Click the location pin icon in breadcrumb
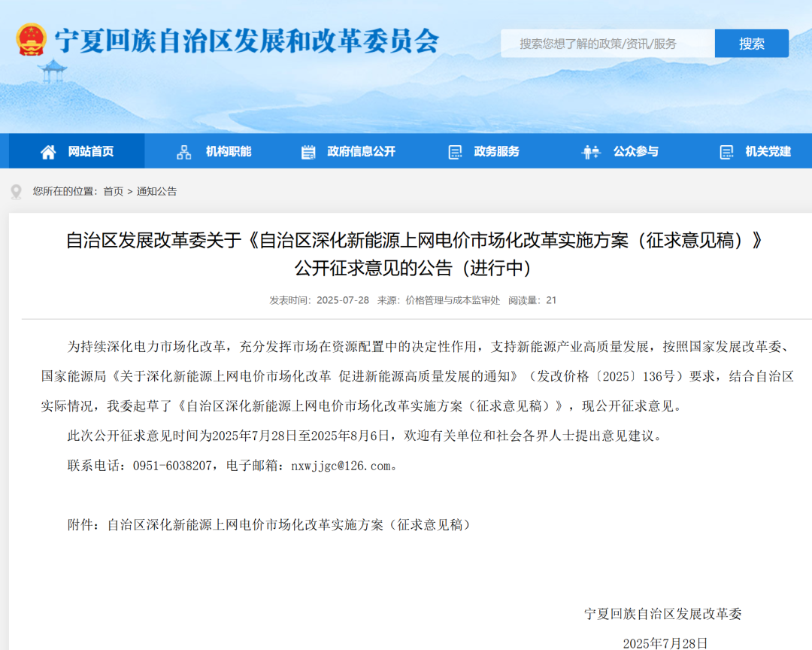 pos(17,192)
